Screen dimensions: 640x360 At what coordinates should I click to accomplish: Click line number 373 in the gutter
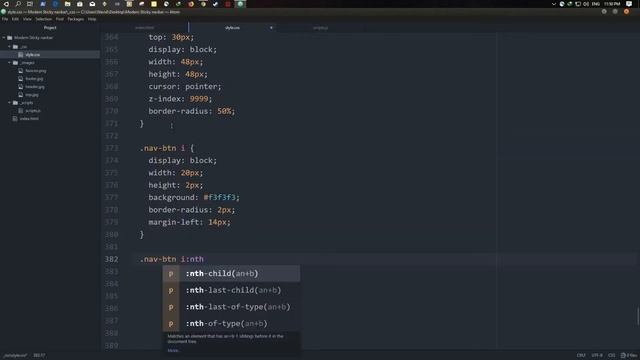(111, 148)
